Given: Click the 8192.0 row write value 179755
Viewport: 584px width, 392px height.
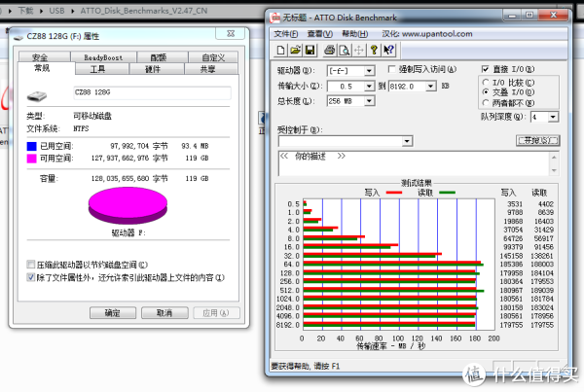Looking at the screenshot, I should 511,325.
